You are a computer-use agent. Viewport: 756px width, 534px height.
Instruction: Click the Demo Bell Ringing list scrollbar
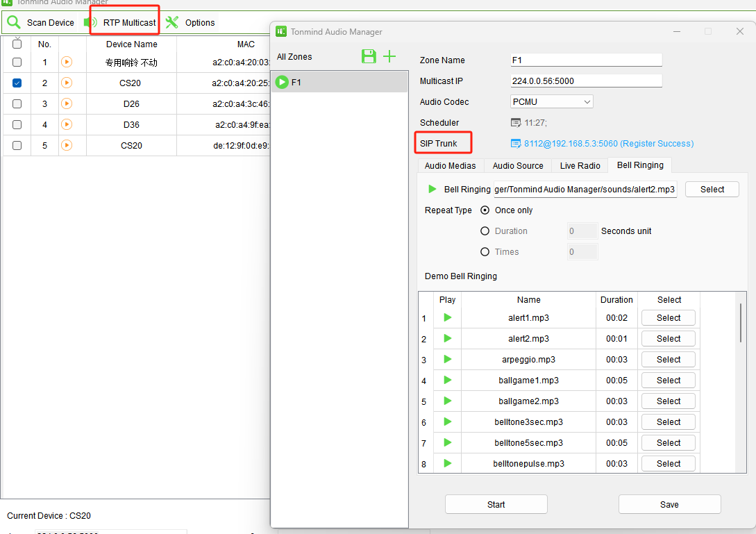(740, 323)
